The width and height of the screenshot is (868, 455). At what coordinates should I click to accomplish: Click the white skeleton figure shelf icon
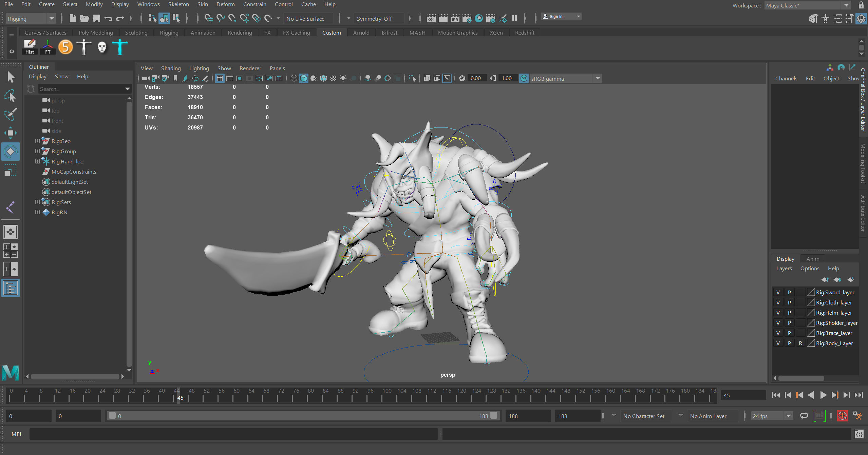84,47
